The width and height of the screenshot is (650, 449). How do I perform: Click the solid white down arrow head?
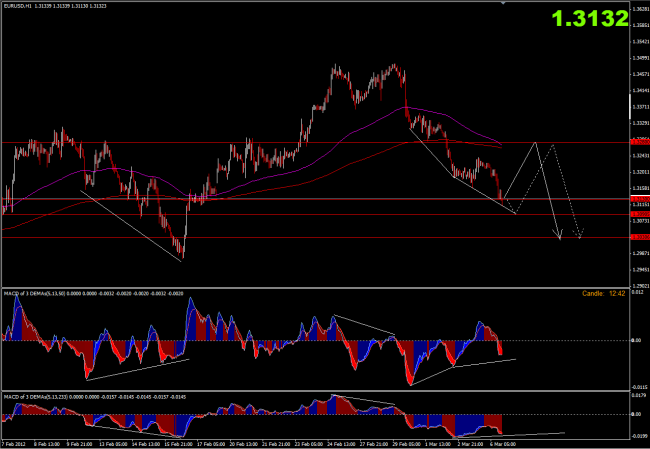pos(561,237)
